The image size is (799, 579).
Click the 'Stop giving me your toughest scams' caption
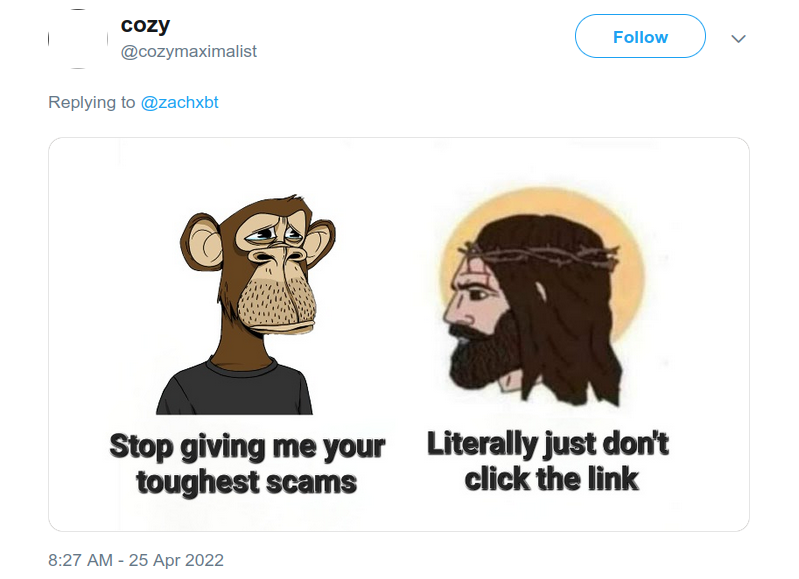coord(247,464)
